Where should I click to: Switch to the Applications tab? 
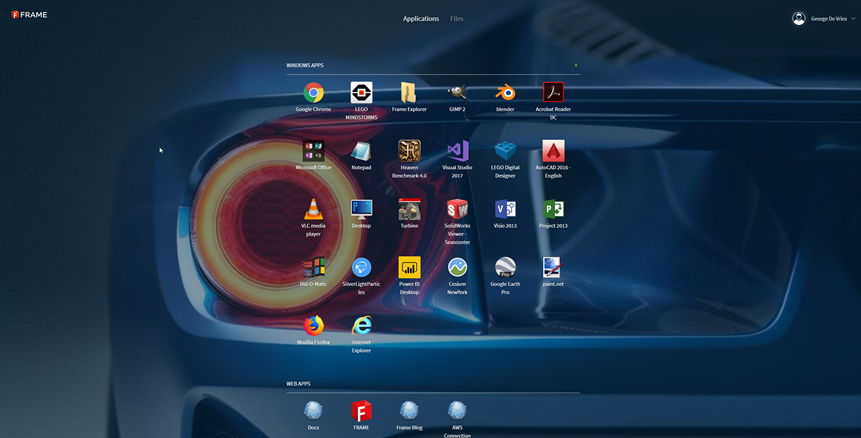click(421, 19)
